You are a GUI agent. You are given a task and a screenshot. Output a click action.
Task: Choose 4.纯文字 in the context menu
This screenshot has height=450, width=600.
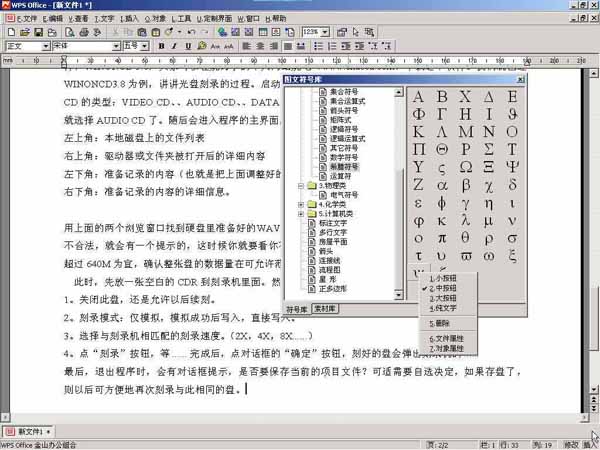coord(443,308)
